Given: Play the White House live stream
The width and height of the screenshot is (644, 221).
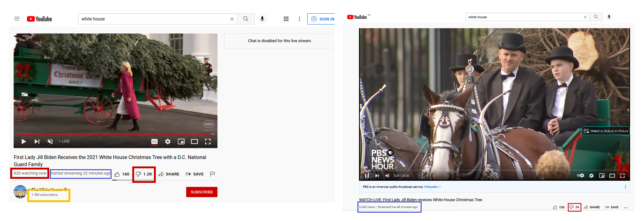Looking at the screenshot, I should tap(24, 142).
